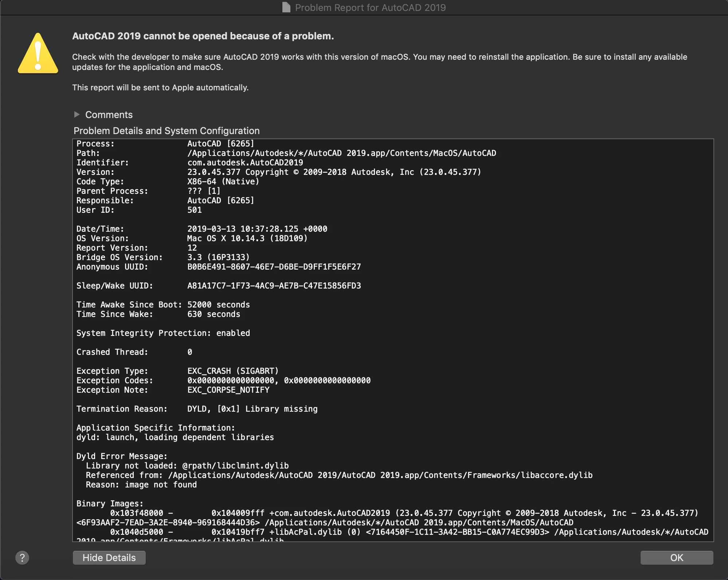
Task: Click the bold 'cannot be opened' headline
Action: pyautogui.click(x=203, y=36)
